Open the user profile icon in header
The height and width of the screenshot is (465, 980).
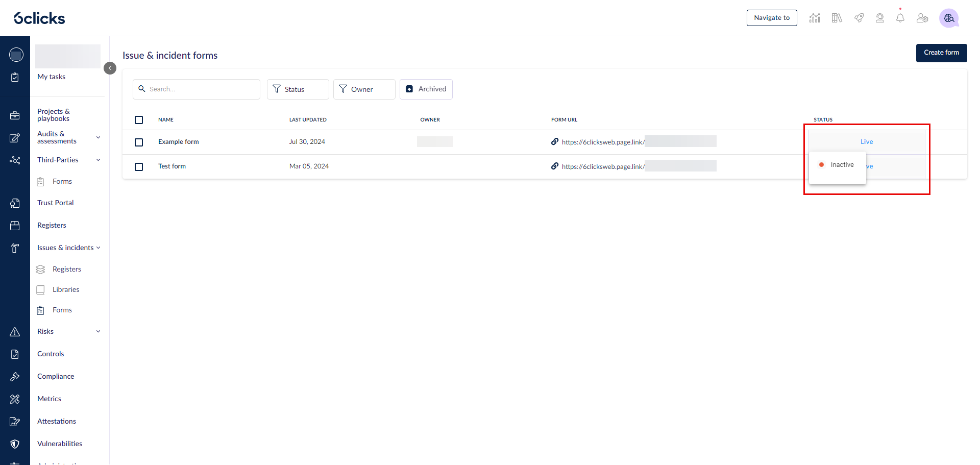[x=880, y=18]
